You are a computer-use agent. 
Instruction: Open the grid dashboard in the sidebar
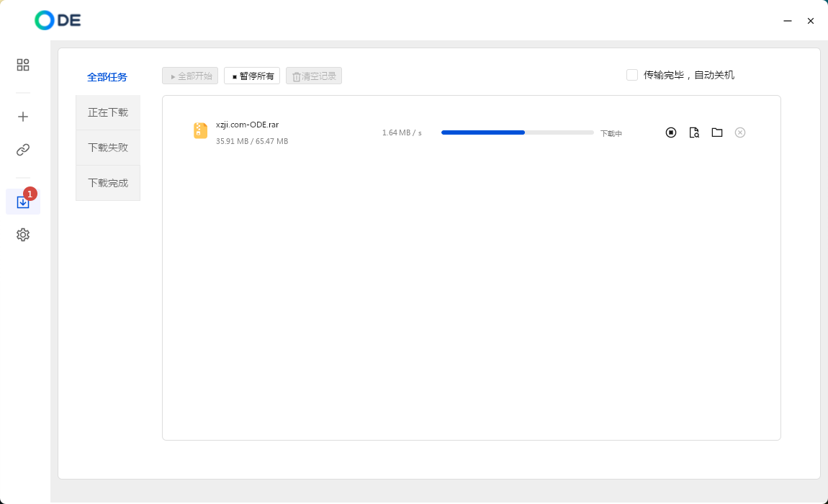click(23, 65)
